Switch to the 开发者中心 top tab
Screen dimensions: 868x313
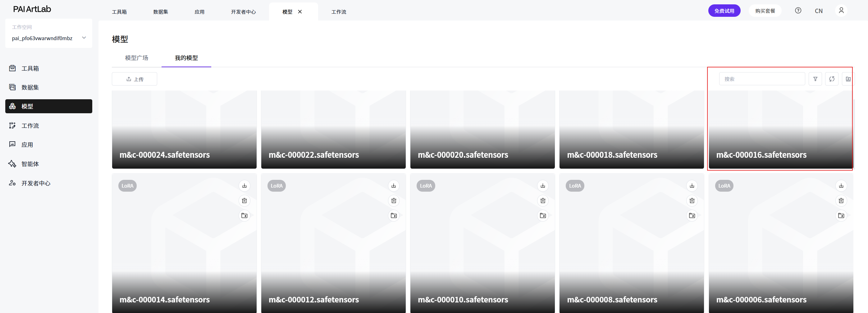point(243,12)
